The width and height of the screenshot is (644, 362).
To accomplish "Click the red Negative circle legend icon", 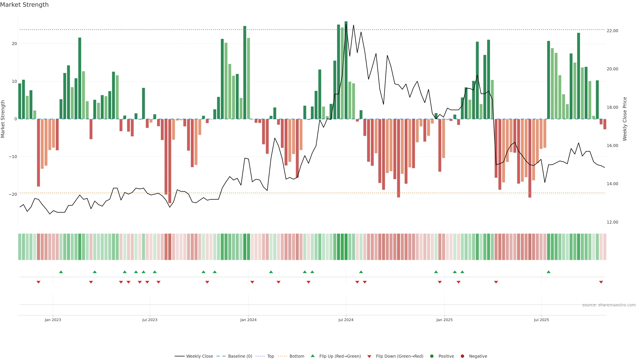I will coord(462,356).
